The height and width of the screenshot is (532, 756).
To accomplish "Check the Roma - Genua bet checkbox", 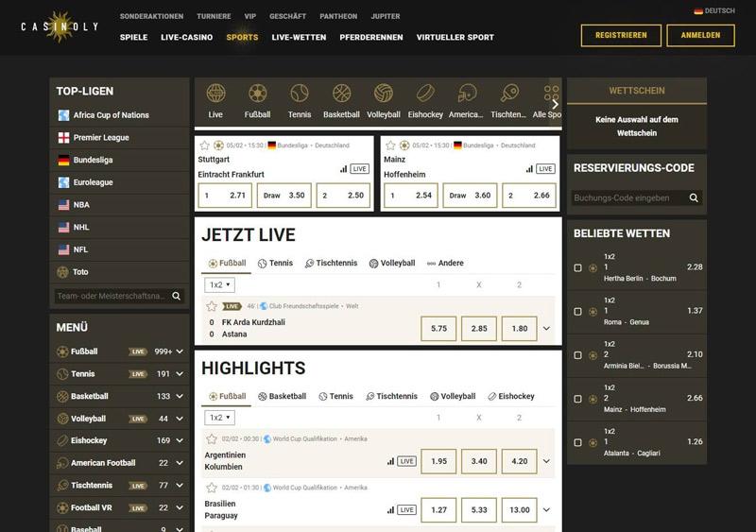I will click(x=577, y=312).
